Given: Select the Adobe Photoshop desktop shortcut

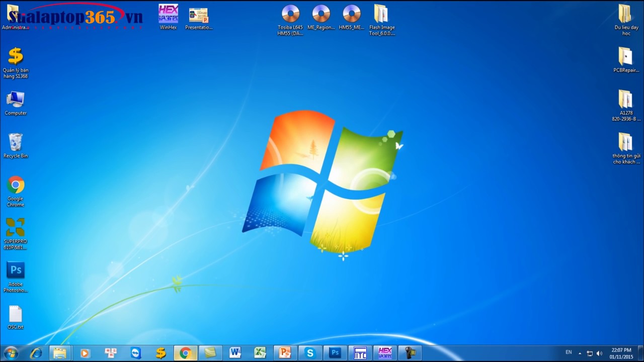Looking at the screenshot, I should [x=16, y=277].
